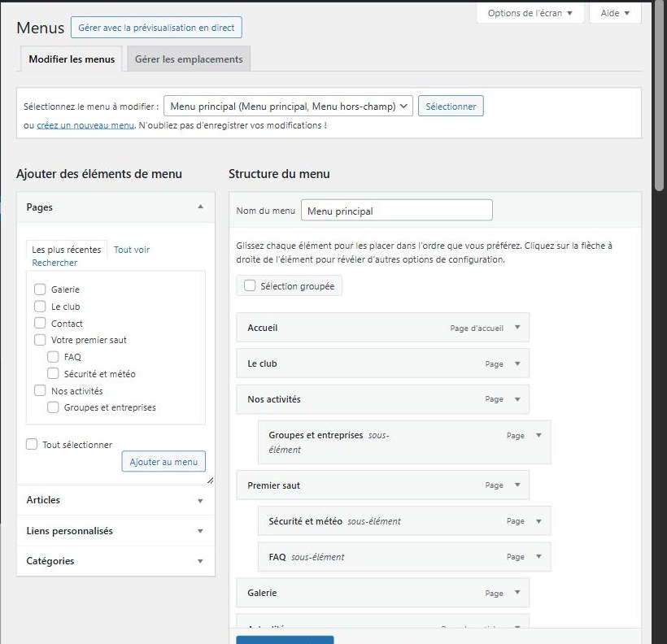The image size is (667, 644).
Task: Open the Rechercher pages tab
Action: point(54,263)
